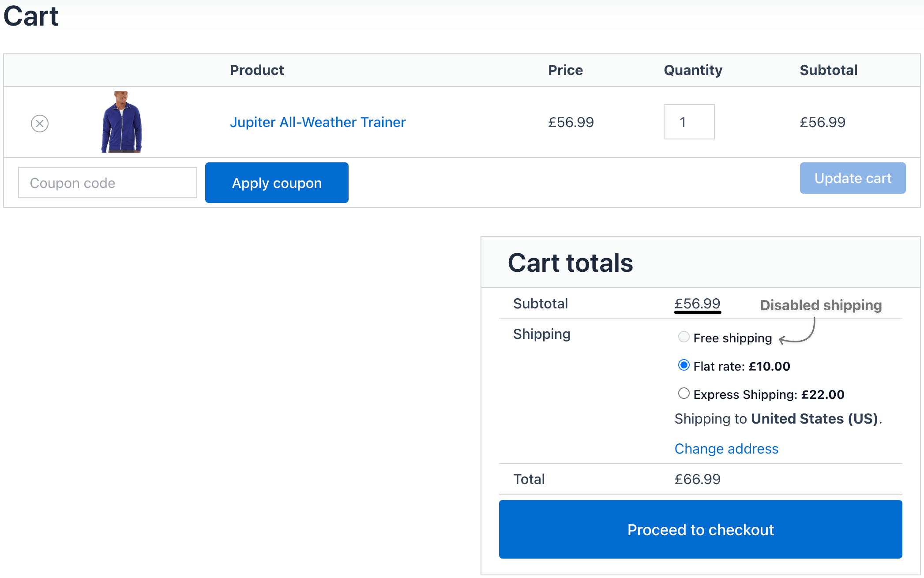Click the underlined £56.99 subtotal in Cart totals
Viewport: 924px width, 578px height.
click(x=697, y=304)
